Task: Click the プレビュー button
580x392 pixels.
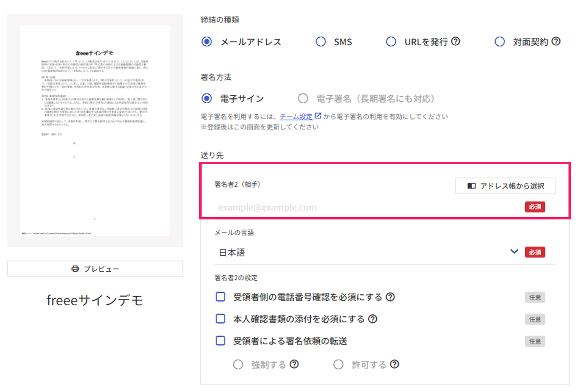Action: tap(95, 269)
